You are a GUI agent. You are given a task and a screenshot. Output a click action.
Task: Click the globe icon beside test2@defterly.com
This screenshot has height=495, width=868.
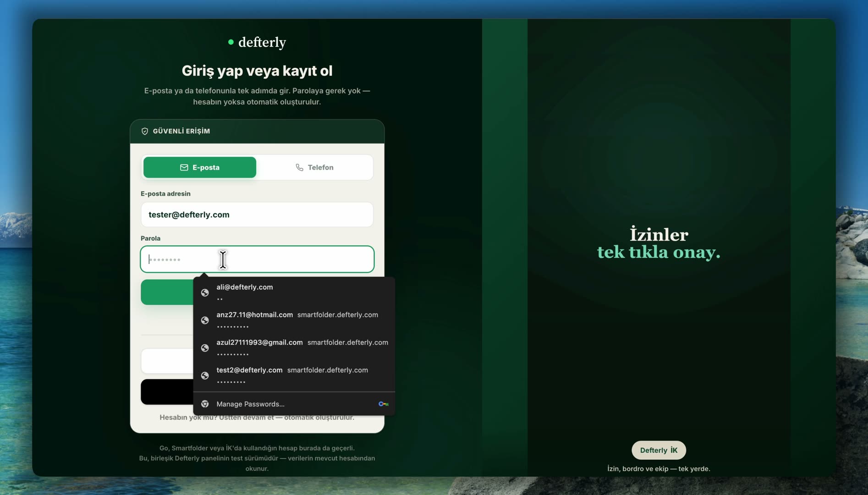(205, 375)
